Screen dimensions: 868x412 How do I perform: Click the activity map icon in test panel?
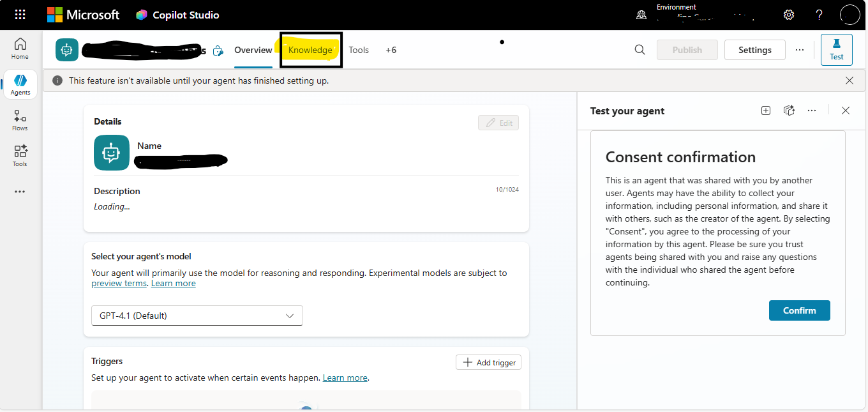(x=789, y=111)
